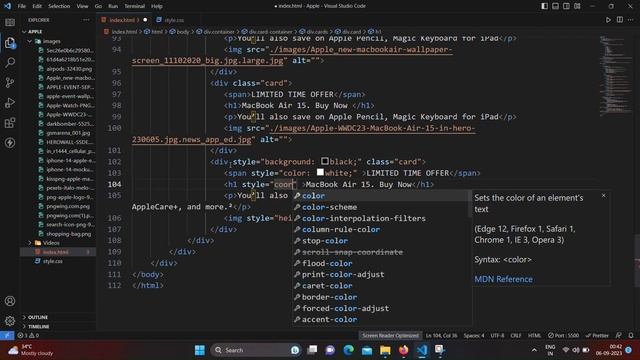This screenshot has height=360, width=640.
Task: Open Customize Layout button
Action: (577, 6)
